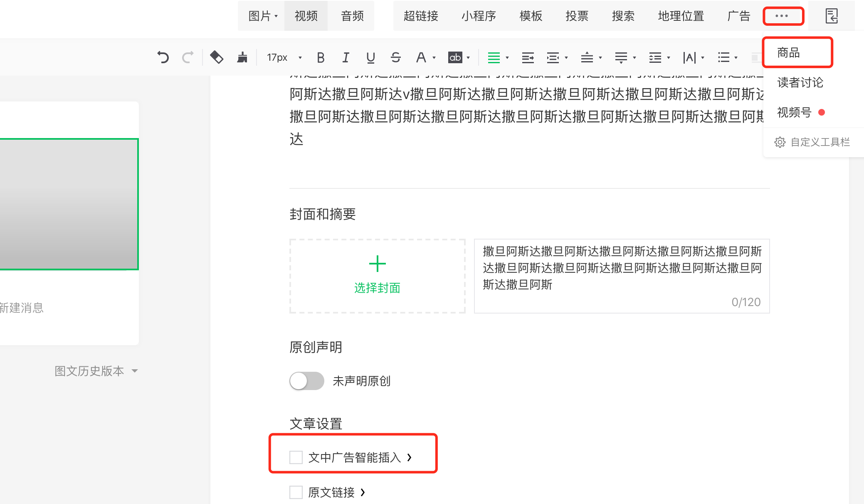Apply italic formatting
This screenshot has height=504, width=864.
[346, 57]
